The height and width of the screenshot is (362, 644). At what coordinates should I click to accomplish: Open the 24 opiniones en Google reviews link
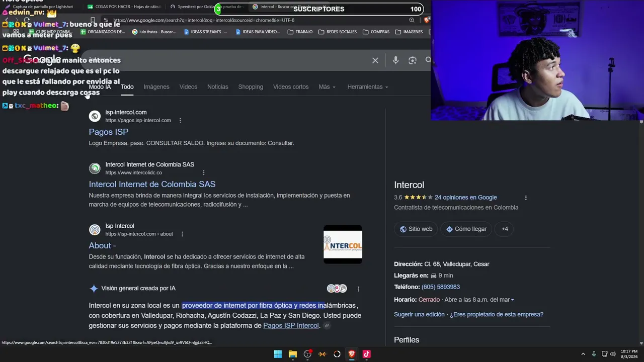pyautogui.click(x=466, y=198)
